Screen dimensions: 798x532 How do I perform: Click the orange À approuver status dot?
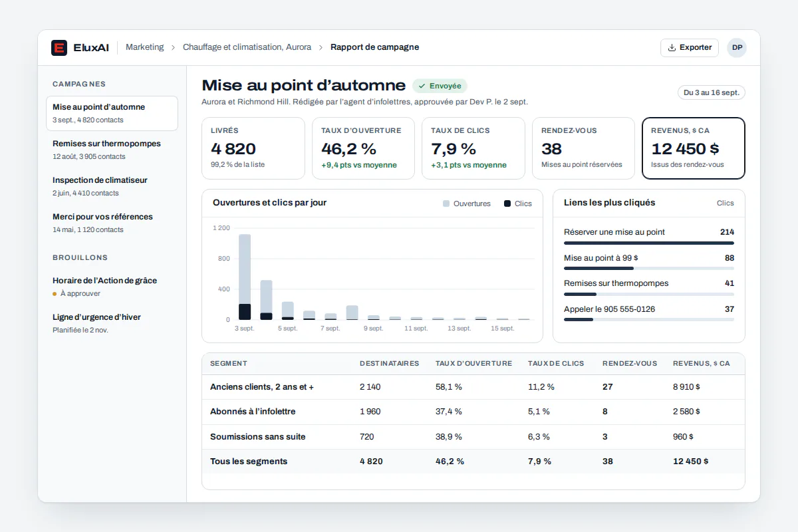click(x=55, y=293)
